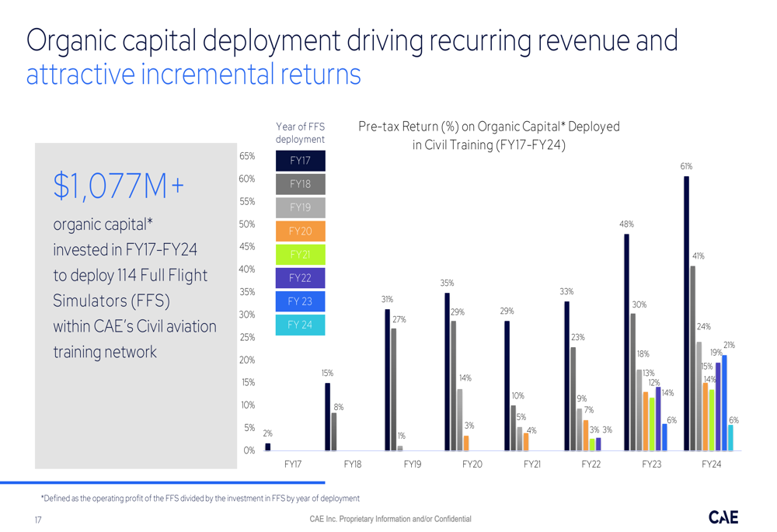The image size is (777, 532).
Task: Click the x-axis category label FY24
Action: 712,464
